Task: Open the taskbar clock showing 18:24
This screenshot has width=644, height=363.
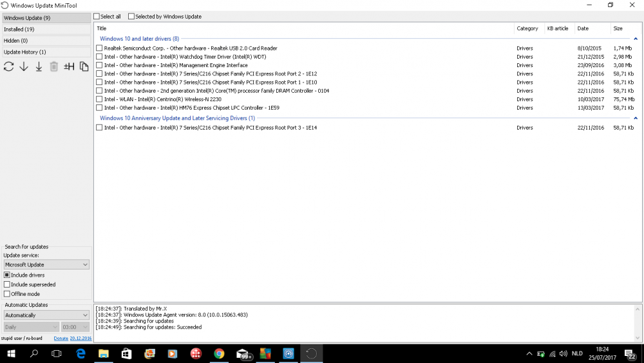Action: point(601,353)
